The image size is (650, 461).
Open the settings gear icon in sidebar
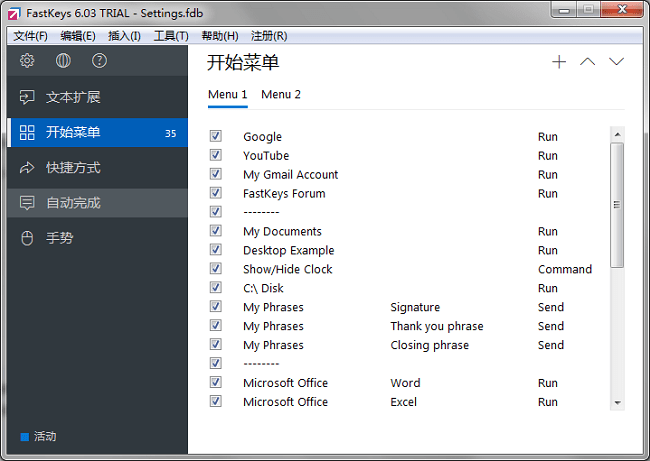27,61
